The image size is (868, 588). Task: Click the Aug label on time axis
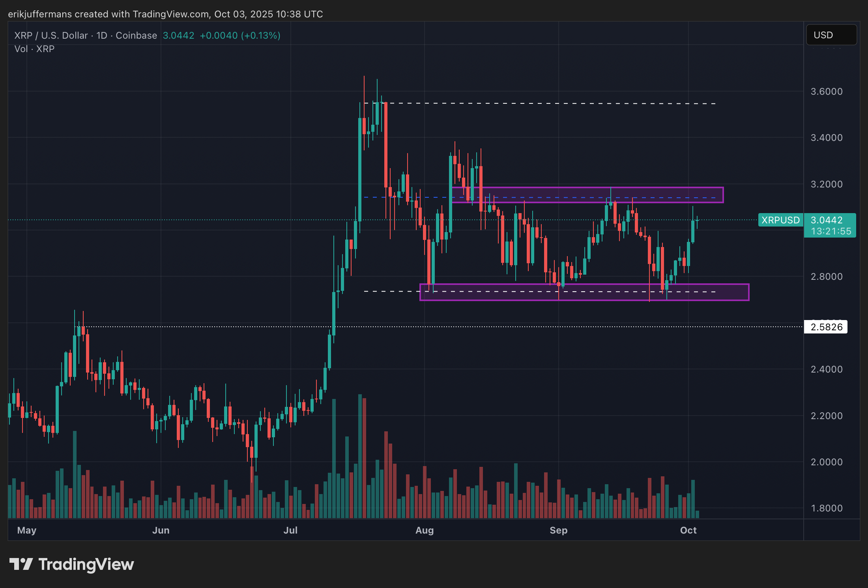pos(425,530)
